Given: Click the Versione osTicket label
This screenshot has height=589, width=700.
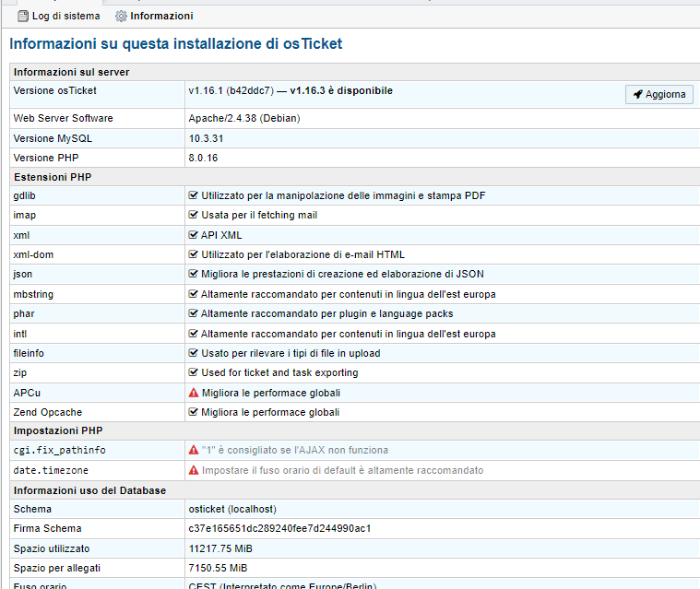Looking at the screenshot, I should pyautogui.click(x=55, y=90).
